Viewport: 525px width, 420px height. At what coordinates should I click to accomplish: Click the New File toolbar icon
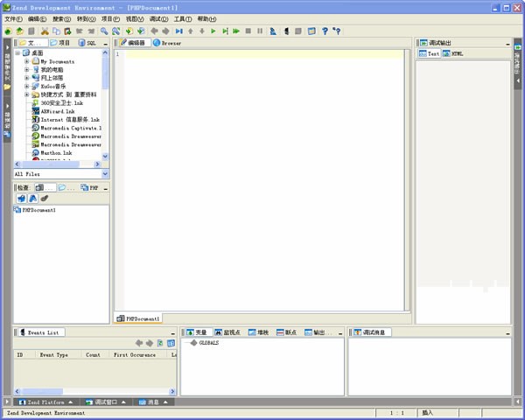(8, 31)
